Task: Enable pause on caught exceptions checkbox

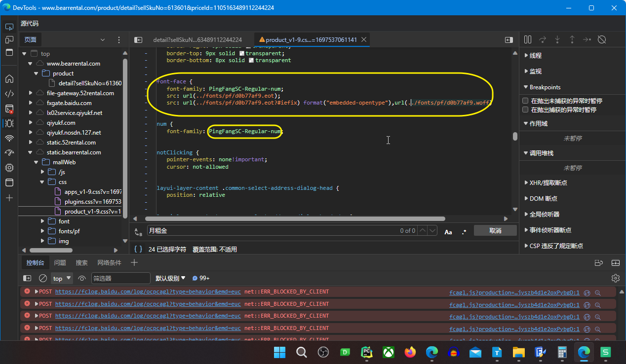Action: pos(525,109)
